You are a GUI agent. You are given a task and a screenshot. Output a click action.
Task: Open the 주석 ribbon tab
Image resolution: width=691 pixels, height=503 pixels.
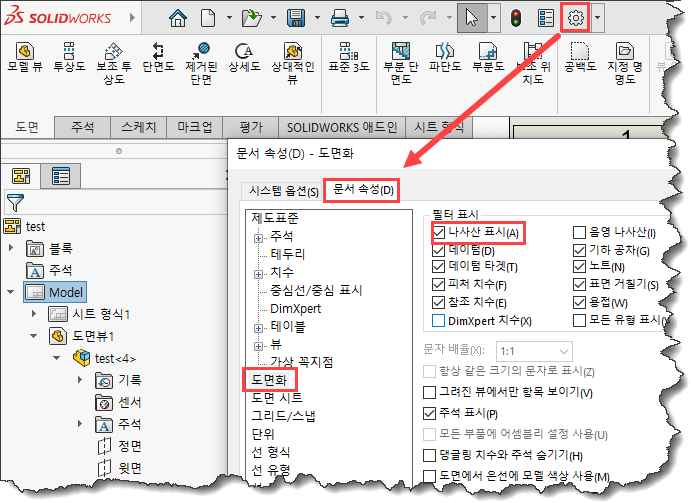tap(83, 127)
